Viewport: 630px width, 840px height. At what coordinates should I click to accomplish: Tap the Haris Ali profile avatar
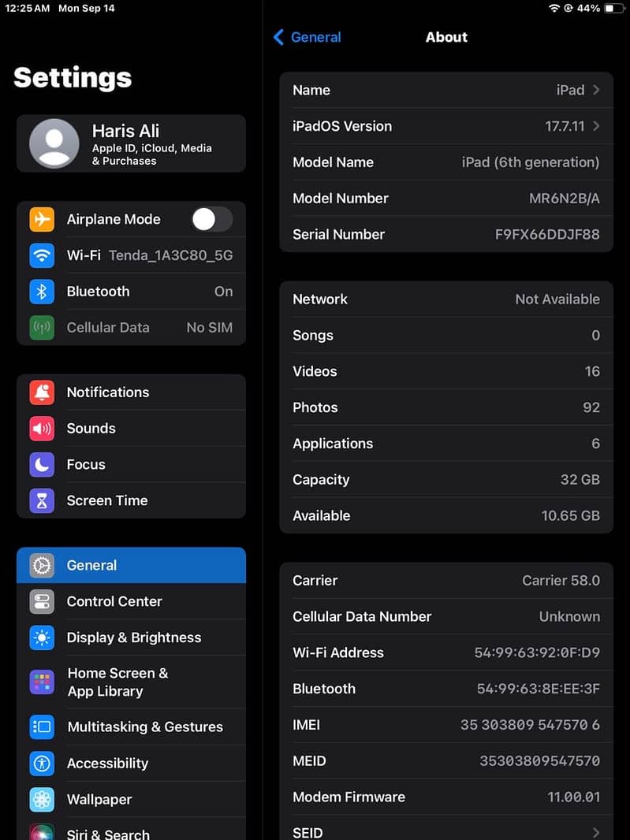54,143
